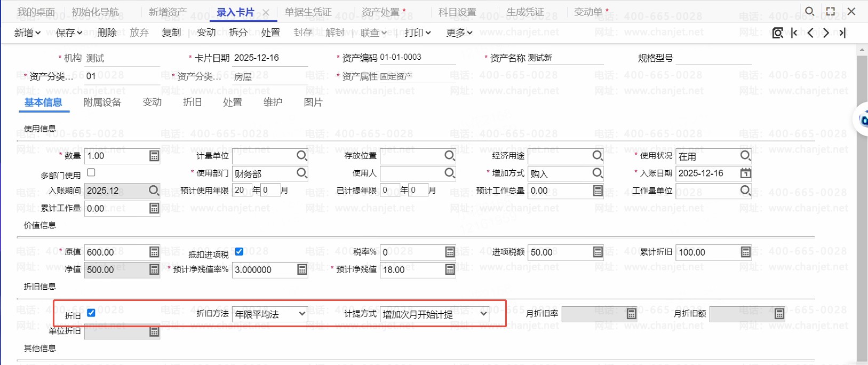Click the card preview search icon
This screenshot has width=868, height=365.
pos(778,33)
